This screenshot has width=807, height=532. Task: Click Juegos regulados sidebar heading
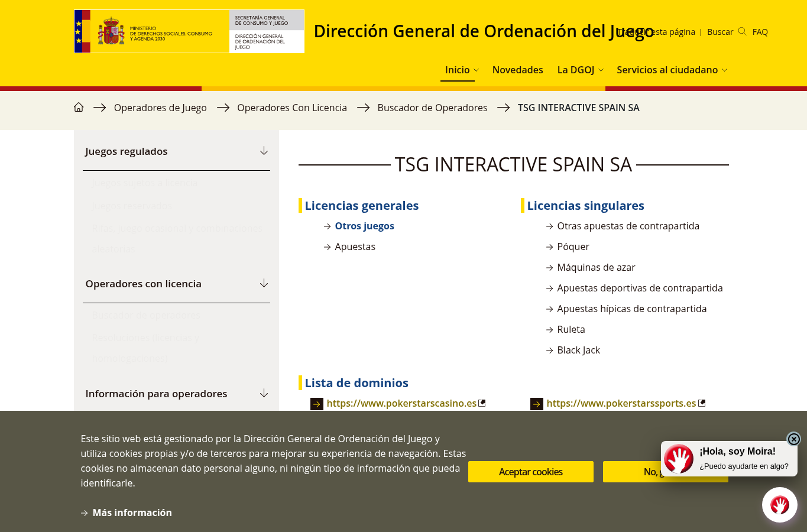126,151
